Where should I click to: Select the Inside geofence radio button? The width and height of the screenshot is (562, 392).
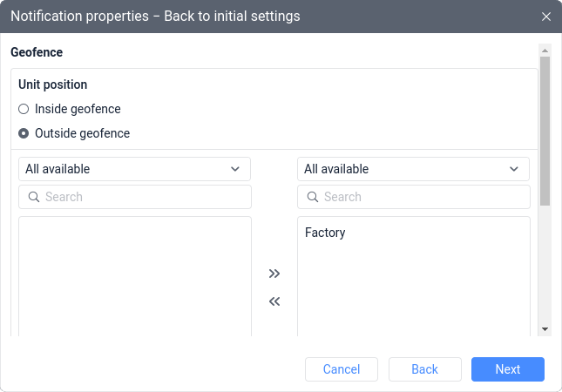(24, 109)
